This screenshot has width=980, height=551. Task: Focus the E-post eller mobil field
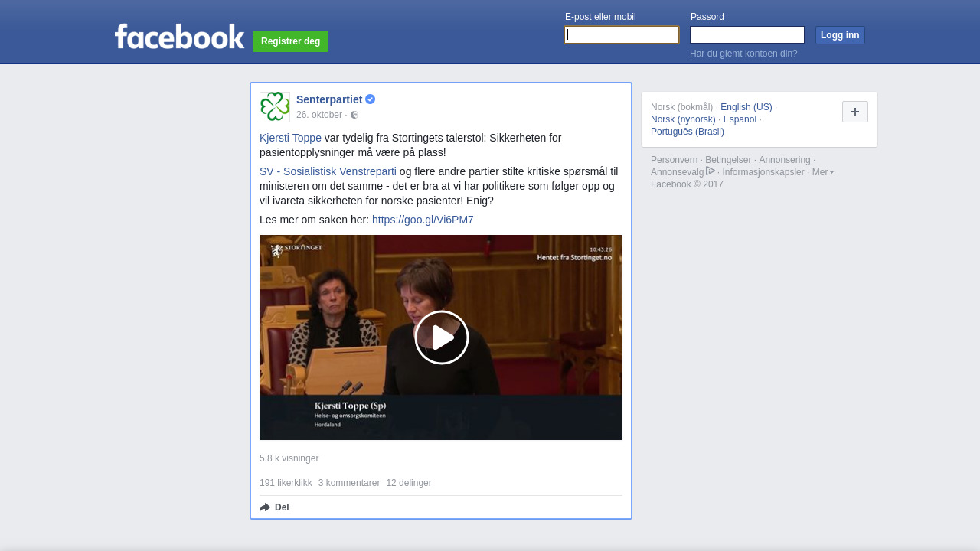[x=622, y=34]
